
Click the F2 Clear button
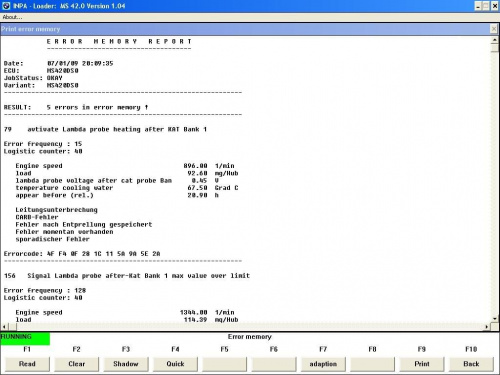(x=76, y=364)
